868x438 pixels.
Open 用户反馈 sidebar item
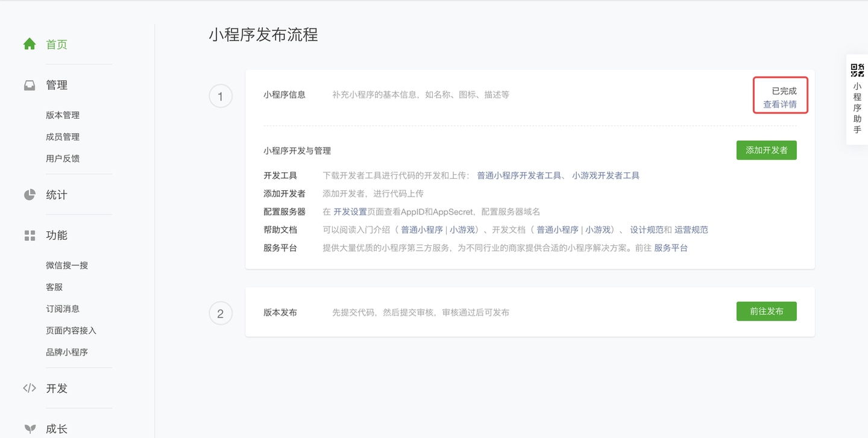point(63,158)
